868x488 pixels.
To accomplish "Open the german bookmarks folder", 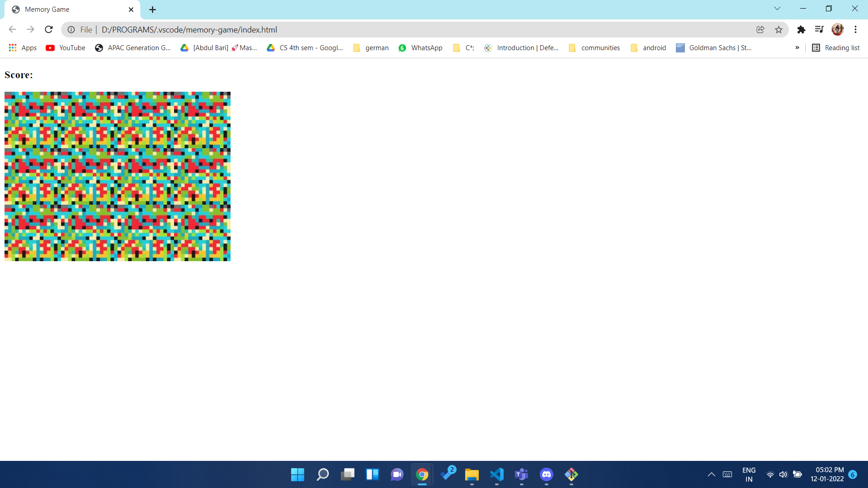I will (x=371, y=48).
